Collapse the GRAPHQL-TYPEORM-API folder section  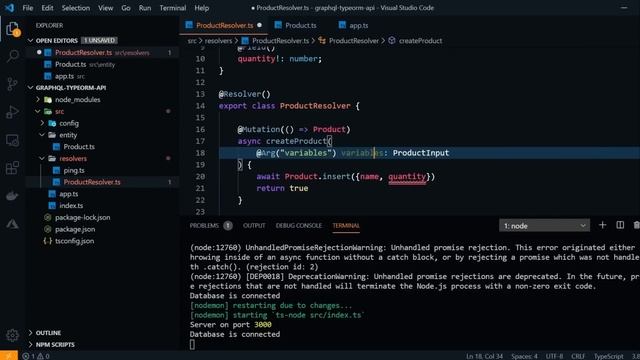pyautogui.click(x=31, y=88)
